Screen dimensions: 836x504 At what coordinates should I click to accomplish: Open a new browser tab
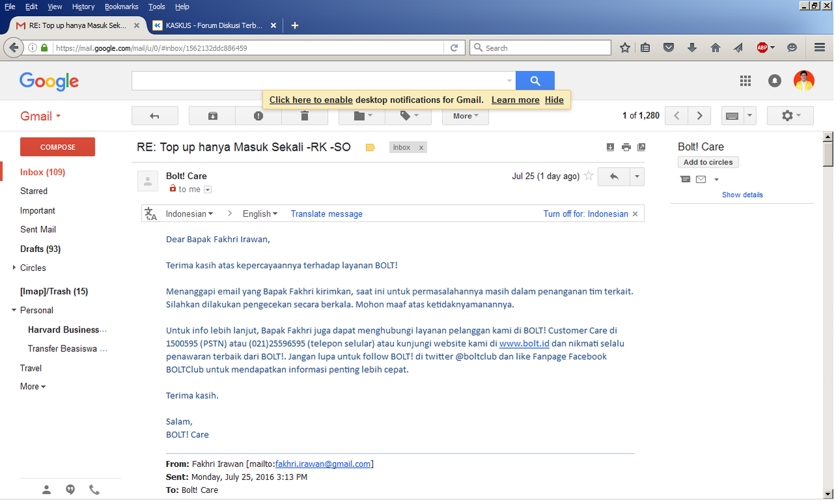click(x=295, y=25)
